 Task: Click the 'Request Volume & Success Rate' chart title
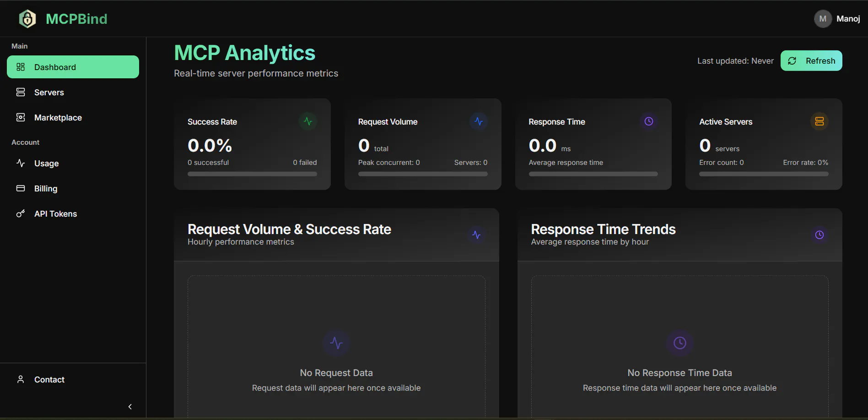pos(289,229)
